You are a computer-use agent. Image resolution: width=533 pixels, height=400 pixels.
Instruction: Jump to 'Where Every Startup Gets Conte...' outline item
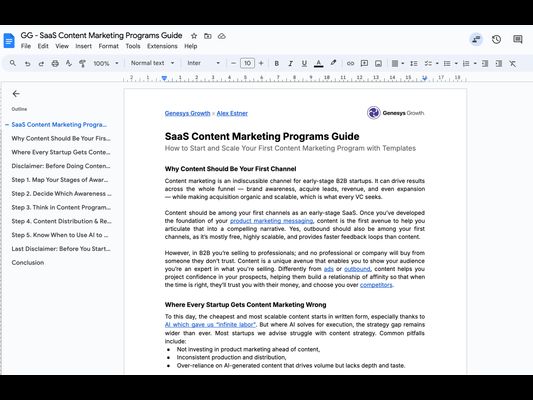coord(61,152)
